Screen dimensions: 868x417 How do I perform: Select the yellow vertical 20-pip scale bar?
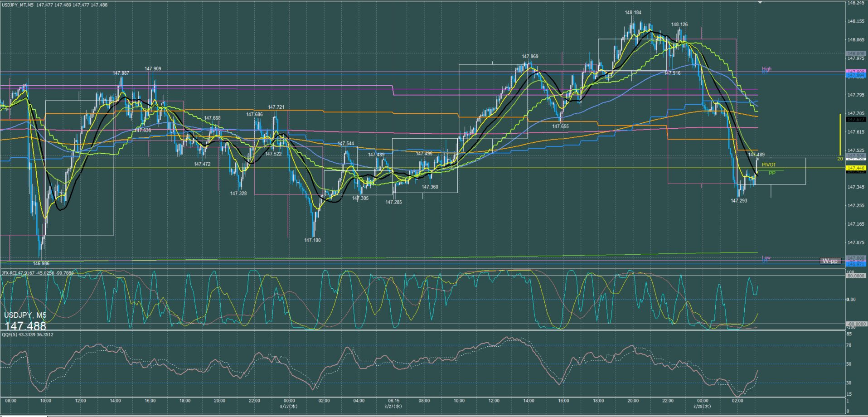840,134
